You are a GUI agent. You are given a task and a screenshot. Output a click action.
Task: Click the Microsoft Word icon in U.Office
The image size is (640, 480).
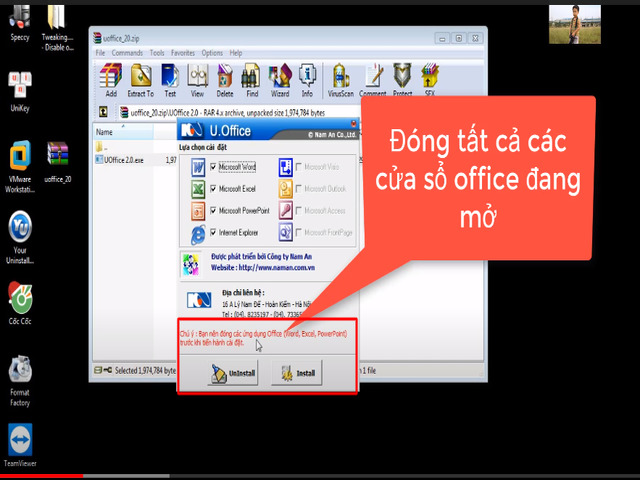point(198,167)
